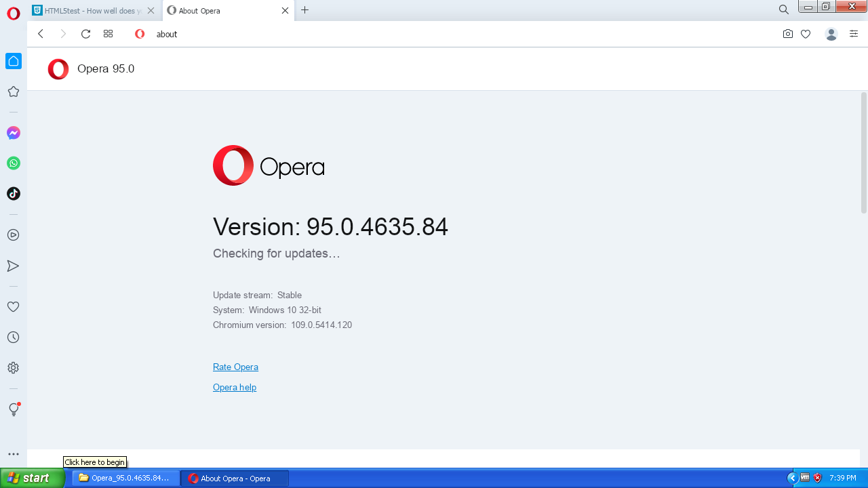Viewport: 868px width, 488px height.
Task: Reload the page
Action: [x=85, y=34]
